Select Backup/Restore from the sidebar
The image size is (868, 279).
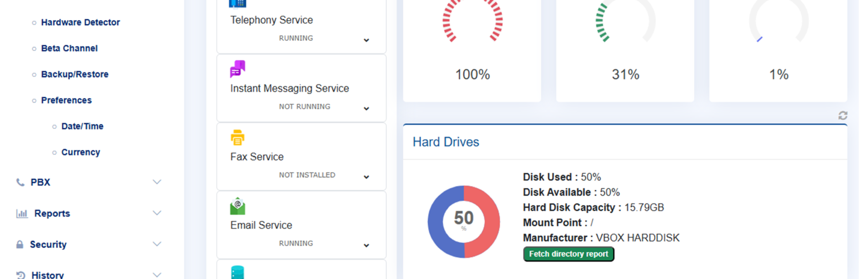coord(74,74)
